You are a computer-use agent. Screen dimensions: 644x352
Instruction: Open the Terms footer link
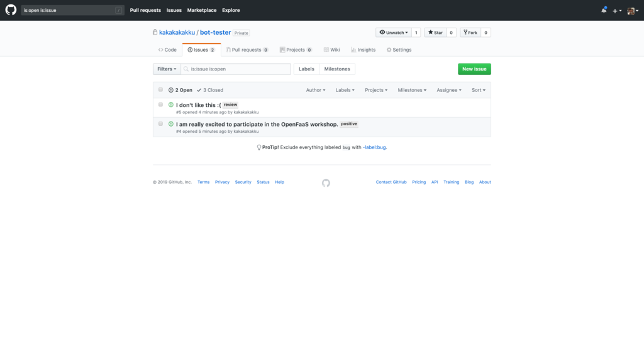pyautogui.click(x=203, y=182)
